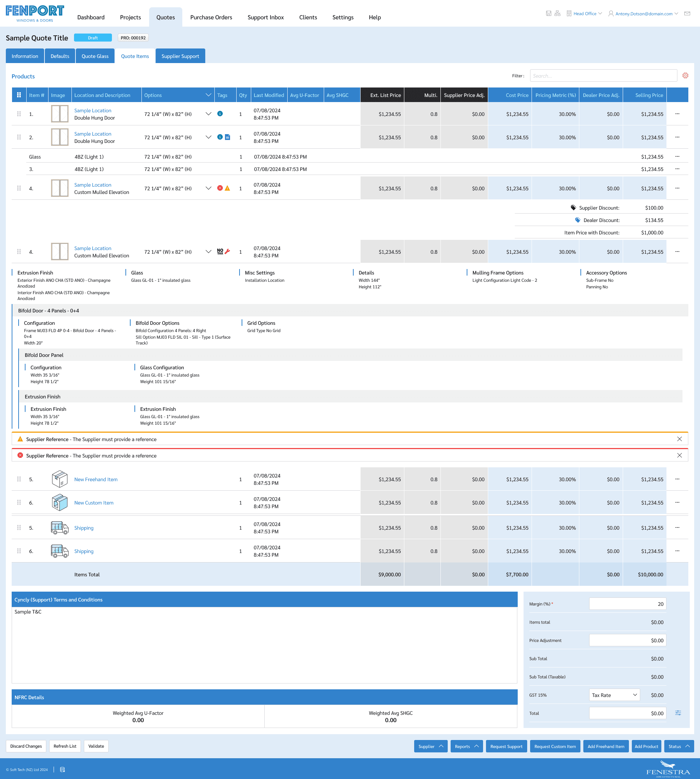Click the info tag on item 1
The image size is (700, 779).
(x=219, y=114)
